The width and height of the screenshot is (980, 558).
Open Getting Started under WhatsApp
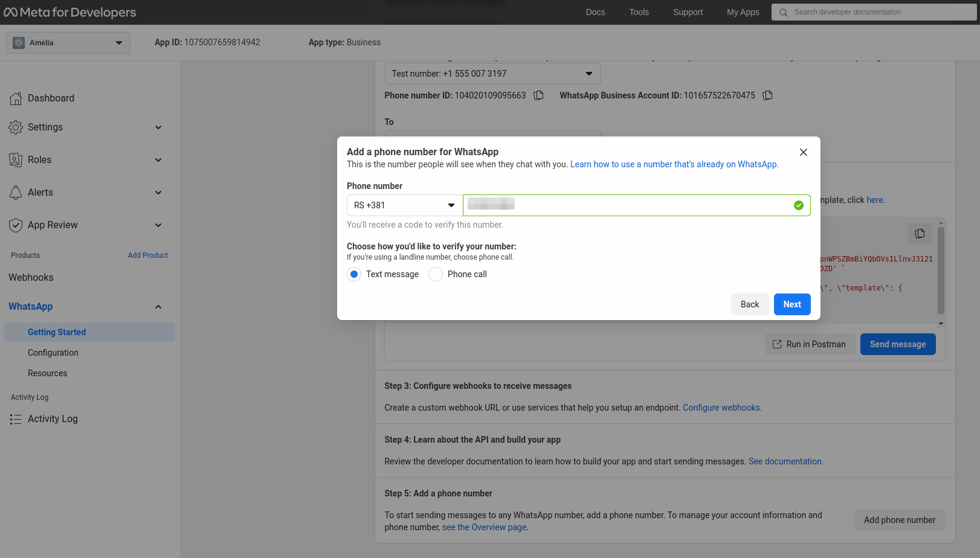pos(89,332)
